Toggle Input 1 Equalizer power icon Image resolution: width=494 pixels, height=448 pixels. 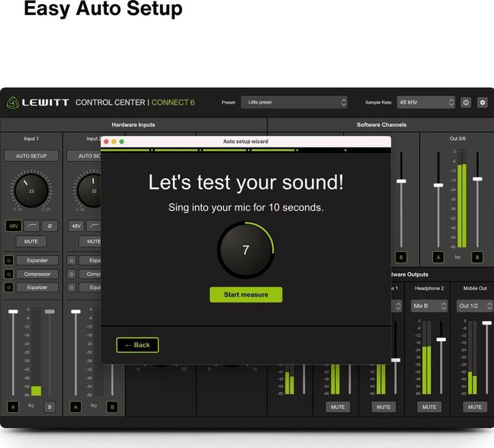click(x=8, y=287)
